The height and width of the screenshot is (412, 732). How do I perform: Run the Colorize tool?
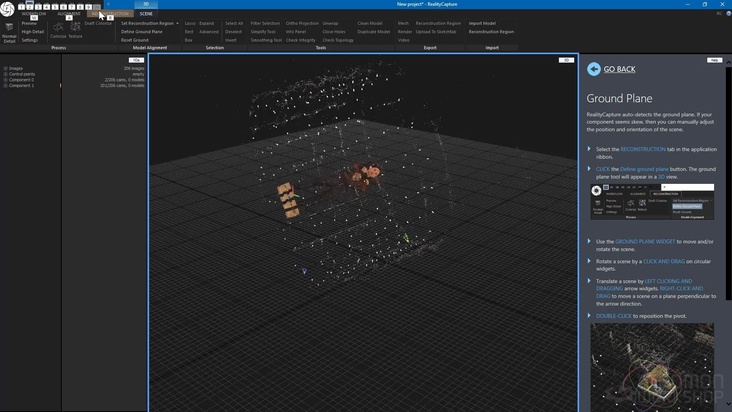(58, 30)
